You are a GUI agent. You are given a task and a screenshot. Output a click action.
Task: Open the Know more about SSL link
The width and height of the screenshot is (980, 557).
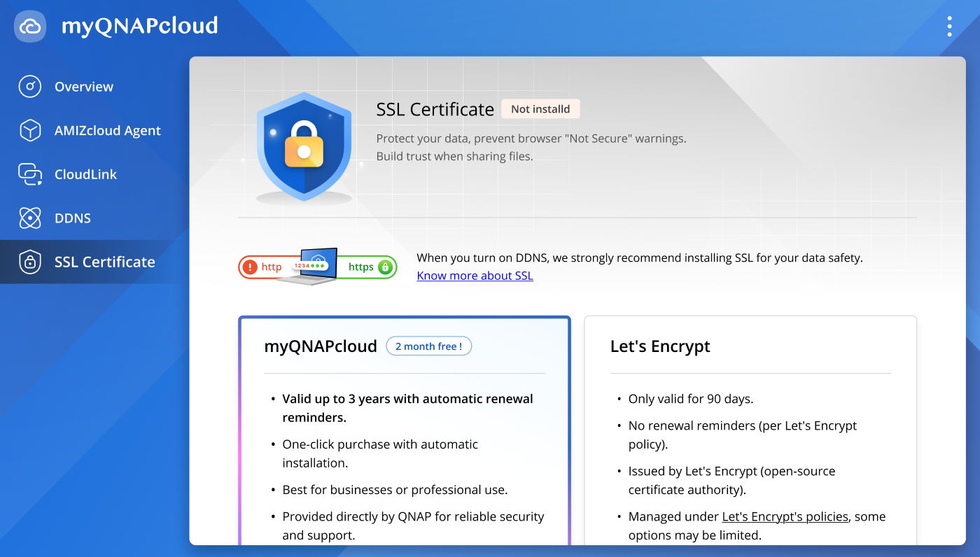[x=475, y=276]
